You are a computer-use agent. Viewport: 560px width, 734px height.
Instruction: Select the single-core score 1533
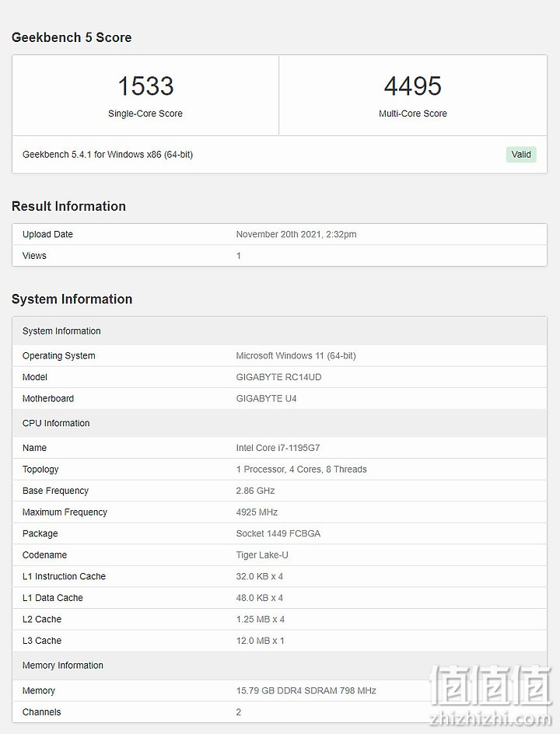coord(145,86)
